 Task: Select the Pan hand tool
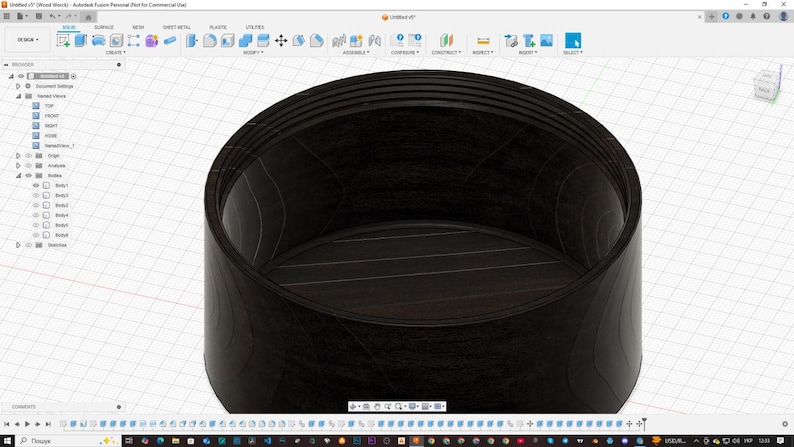click(x=377, y=406)
